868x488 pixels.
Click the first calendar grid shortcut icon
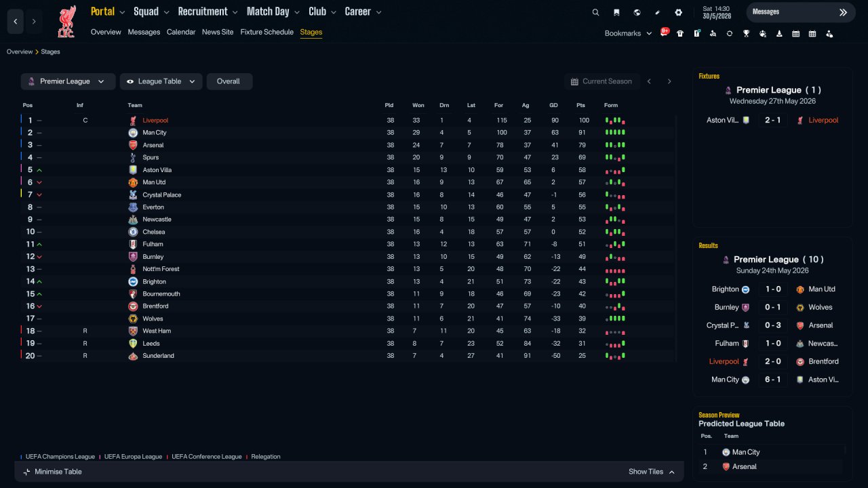[795, 33]
